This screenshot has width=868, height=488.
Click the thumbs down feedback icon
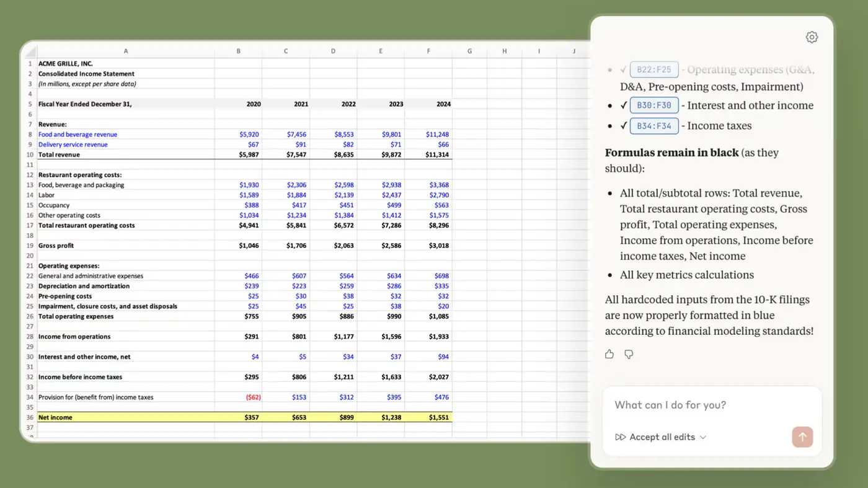click(629, 354)
